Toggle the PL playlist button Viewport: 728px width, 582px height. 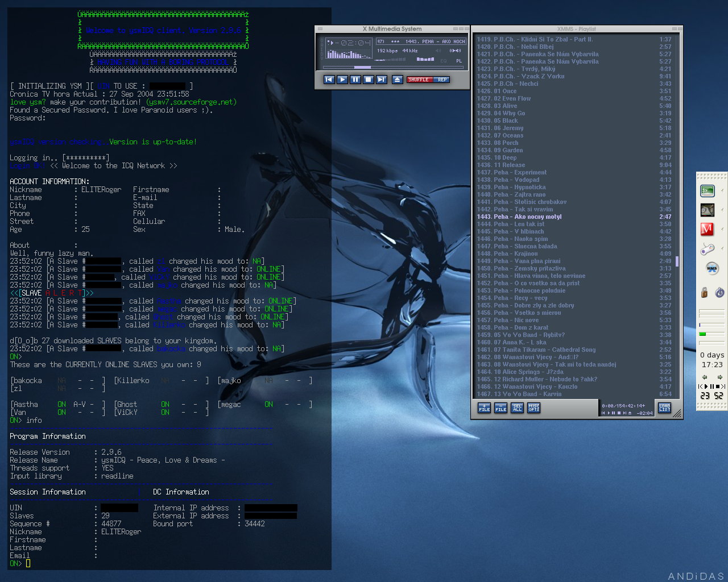coord(459,61)
